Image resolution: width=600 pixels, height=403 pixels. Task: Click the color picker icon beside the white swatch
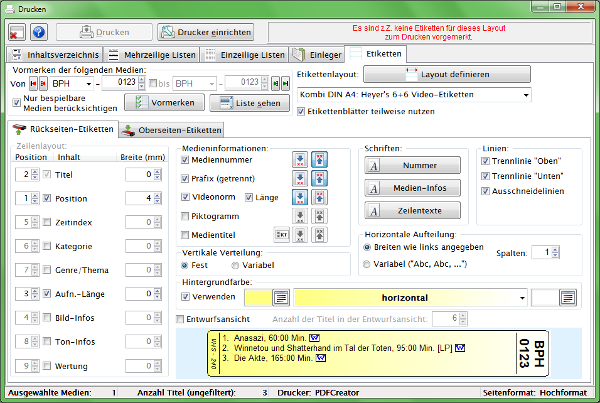tap(567, 297)
